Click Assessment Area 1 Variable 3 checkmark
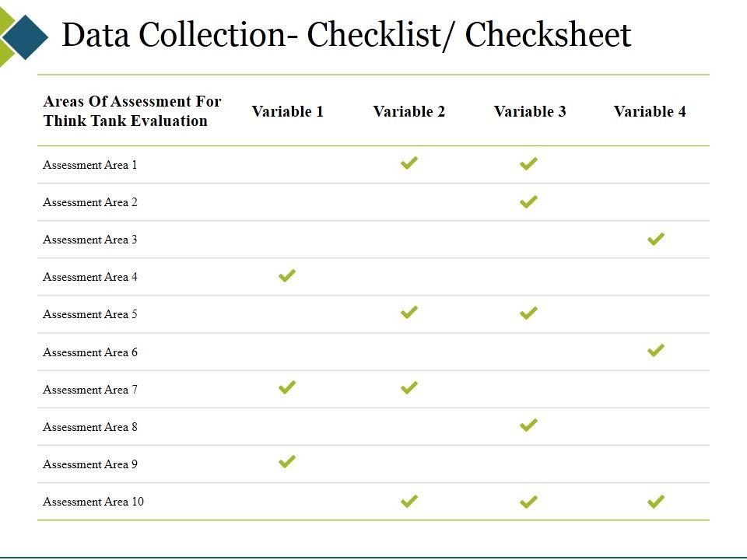The image size is (747, 560). (528, 163)
